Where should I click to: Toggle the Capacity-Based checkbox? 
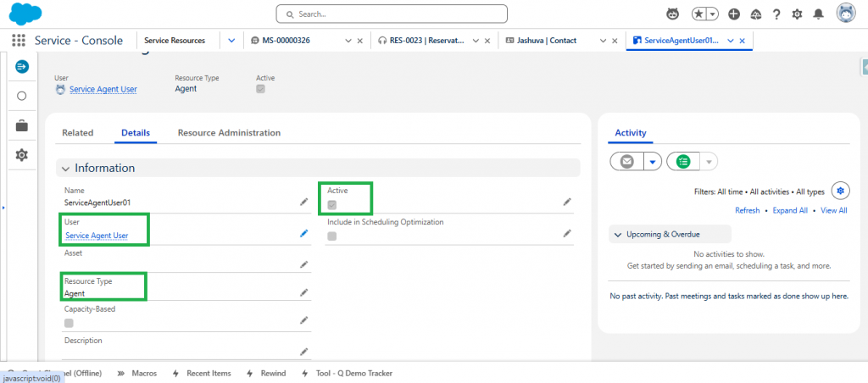point(69,323)
